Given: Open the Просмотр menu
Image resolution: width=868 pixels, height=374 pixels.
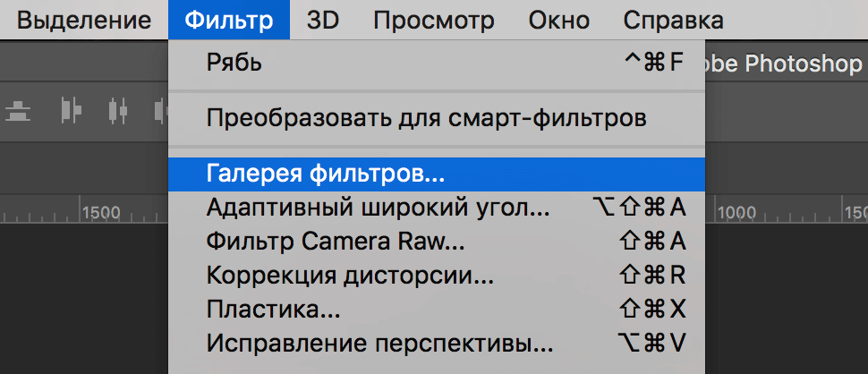Looking at the screenshot, I should (433, 20).
